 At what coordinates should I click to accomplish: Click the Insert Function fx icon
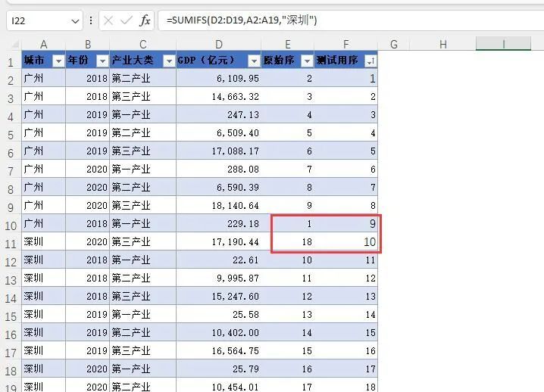144,20
